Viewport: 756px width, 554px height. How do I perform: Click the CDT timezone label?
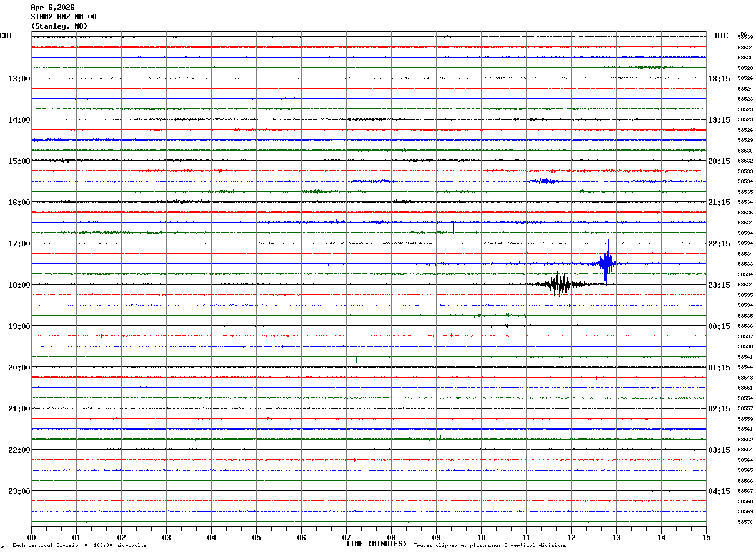tap(6, 36)
